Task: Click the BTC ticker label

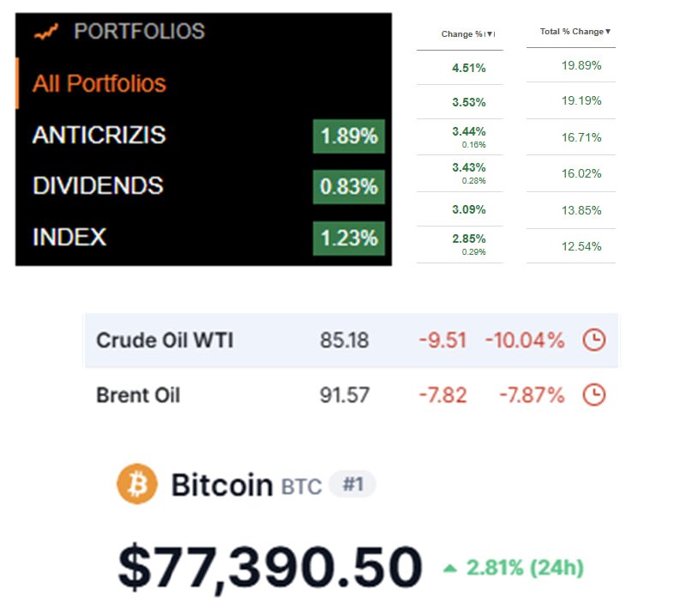Action: [x=301, y=486]
